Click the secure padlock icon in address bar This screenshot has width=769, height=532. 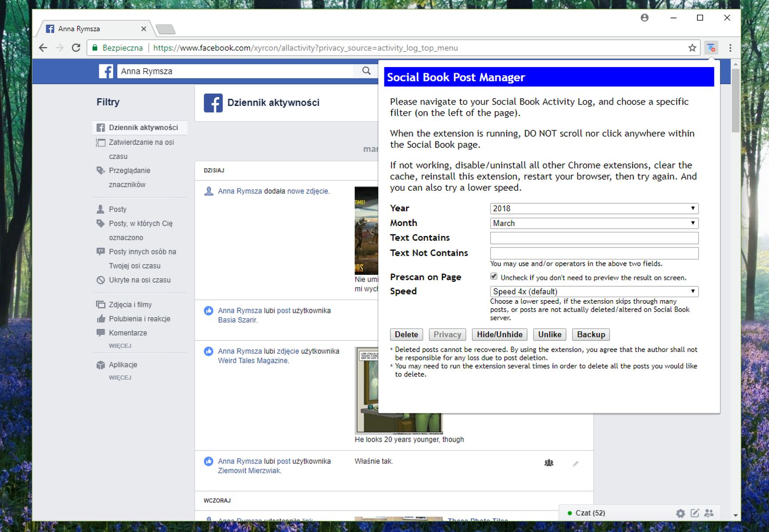pyautogui.click(x=94, y=48)
